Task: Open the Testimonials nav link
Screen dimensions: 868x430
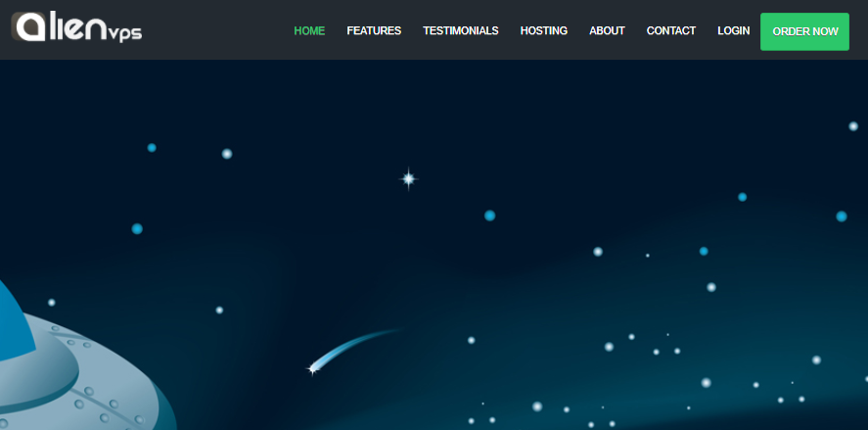Action: pyautogui.click(x=461, y=31)
